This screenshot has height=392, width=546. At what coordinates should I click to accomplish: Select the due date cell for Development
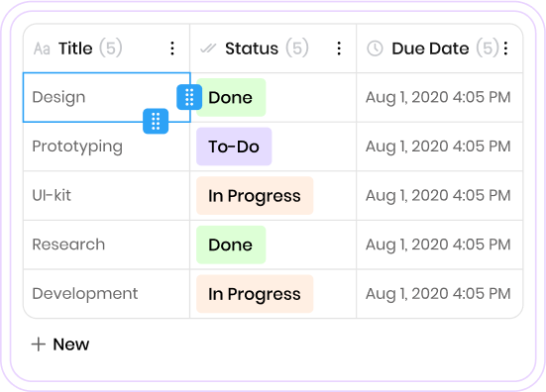tap(439, 294)
